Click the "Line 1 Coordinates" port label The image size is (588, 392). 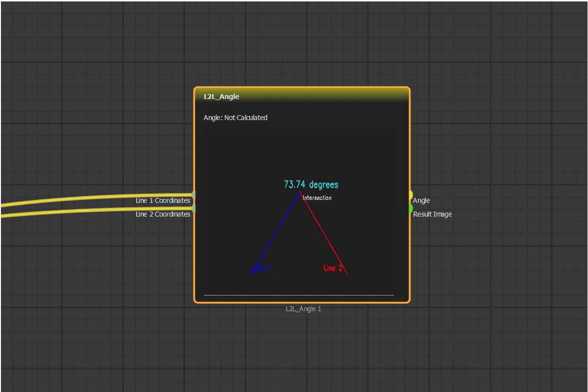click(x=163, y=201)
